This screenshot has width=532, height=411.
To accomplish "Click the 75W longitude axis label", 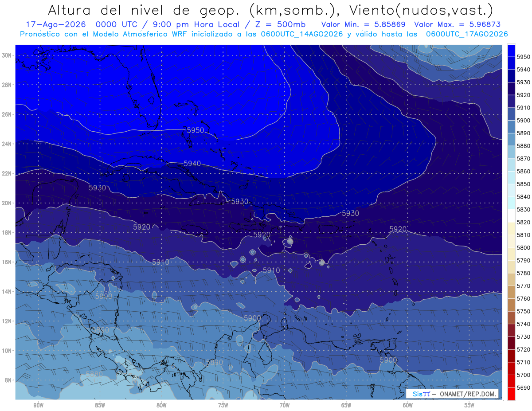I will point(223,405).
